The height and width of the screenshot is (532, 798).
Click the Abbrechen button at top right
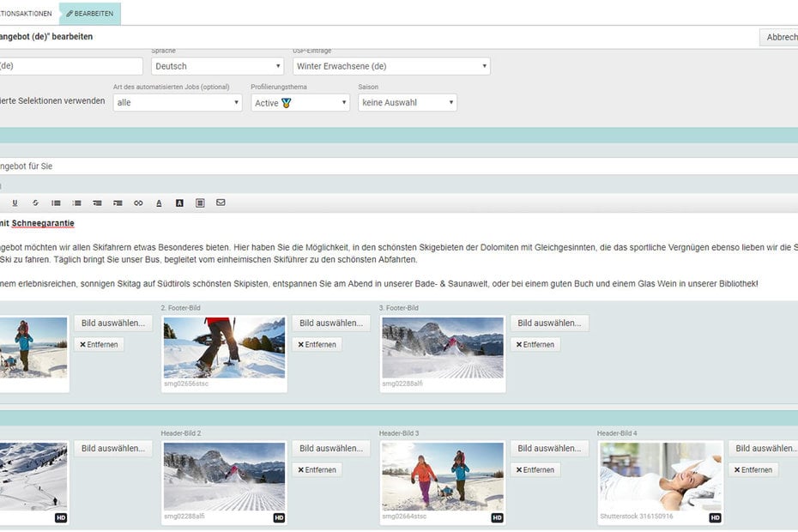780,37
